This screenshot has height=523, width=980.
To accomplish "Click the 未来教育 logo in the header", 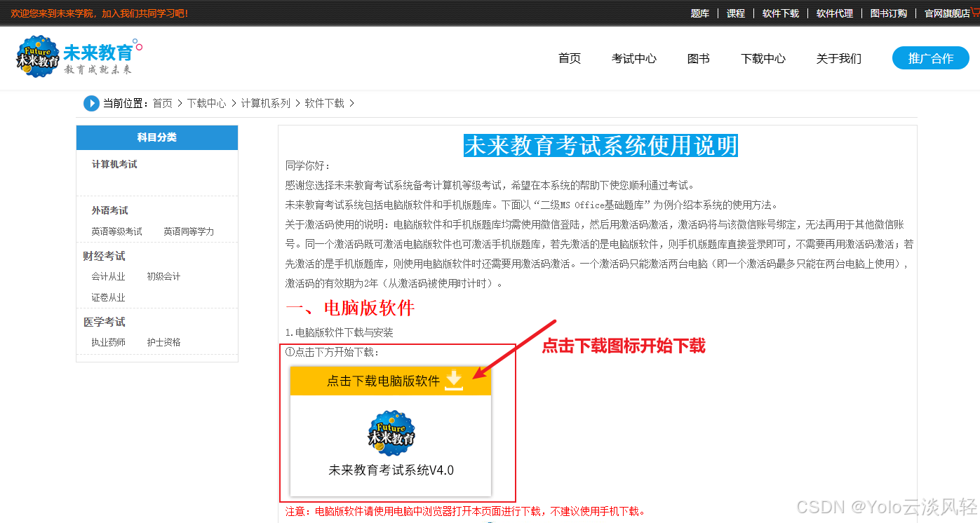I will click(79, 57).
